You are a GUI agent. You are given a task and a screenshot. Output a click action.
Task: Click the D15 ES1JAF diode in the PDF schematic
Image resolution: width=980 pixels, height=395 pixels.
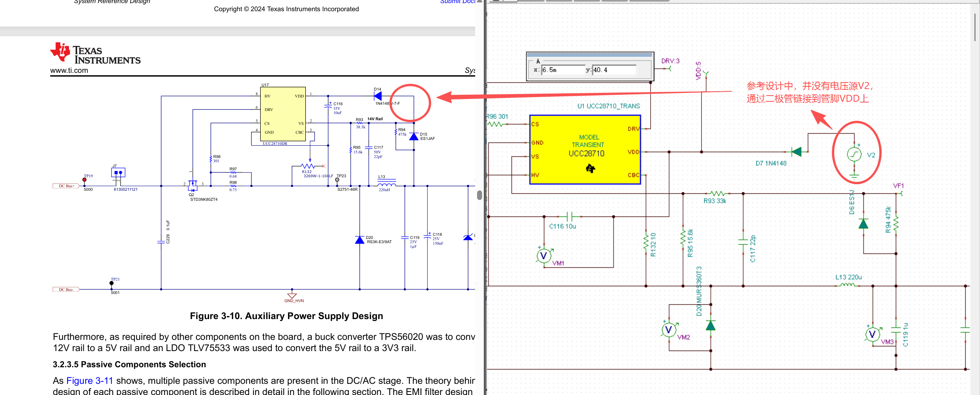tap(414, 136)
